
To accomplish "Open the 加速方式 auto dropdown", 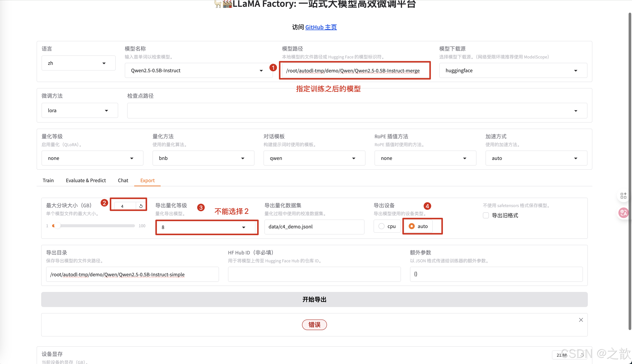I will click(x=536, y=158).
